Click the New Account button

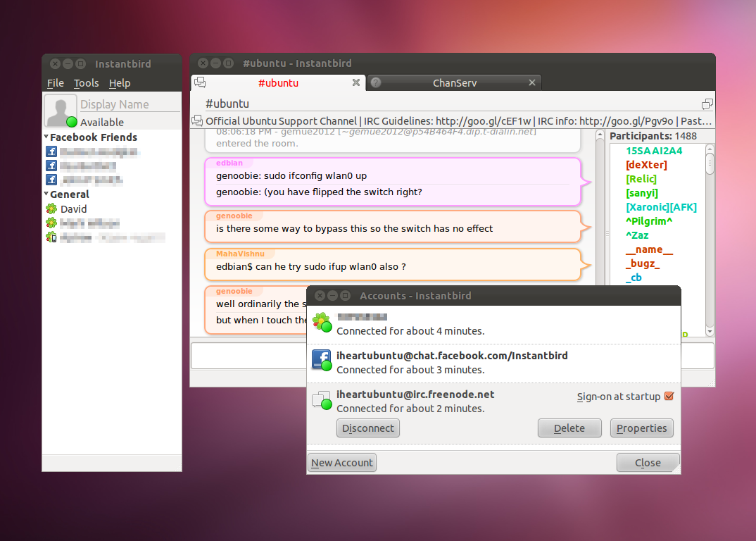pos(342,462)
